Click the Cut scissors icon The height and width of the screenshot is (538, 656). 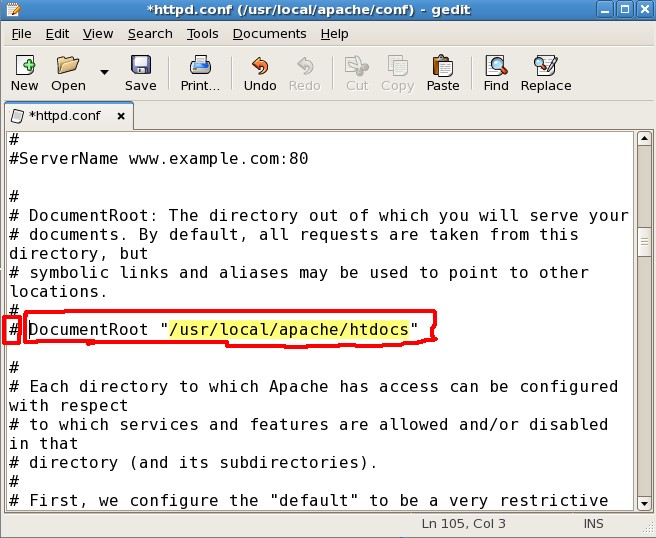point(356,66)
